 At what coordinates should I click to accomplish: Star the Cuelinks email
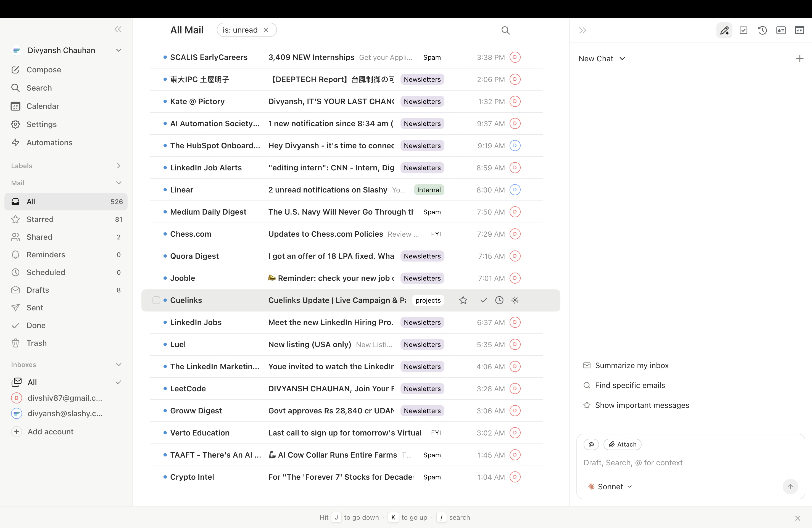pyautogui.click(x=463, y=300)
